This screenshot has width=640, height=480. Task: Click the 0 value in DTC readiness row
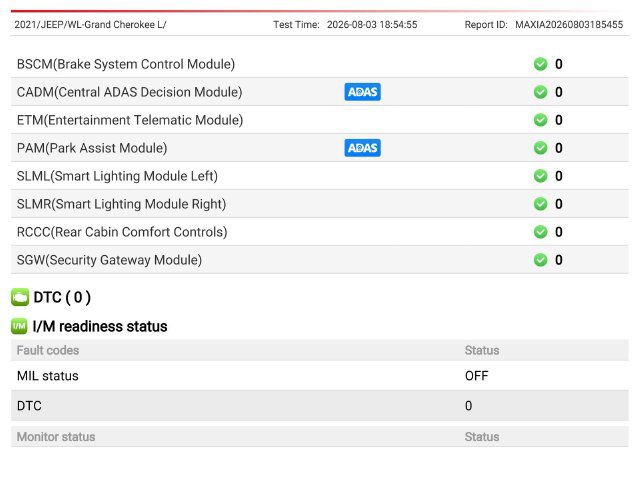point(469,406)
